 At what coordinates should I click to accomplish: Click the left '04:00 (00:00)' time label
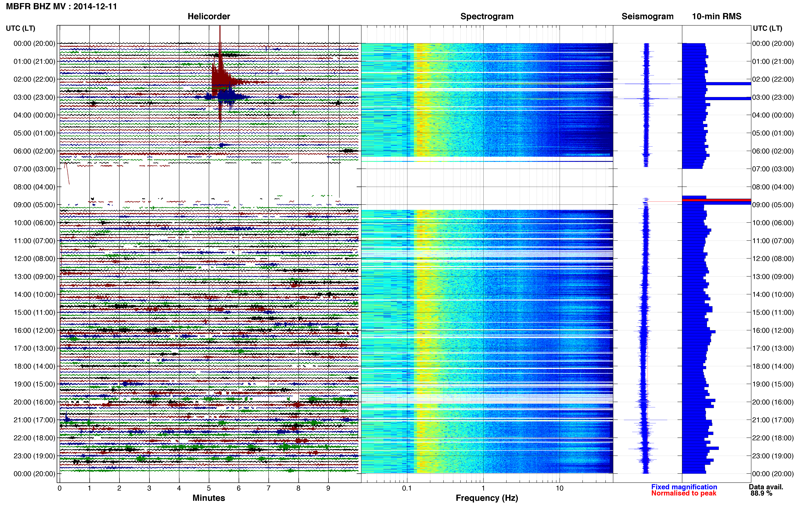coord(34,115)
